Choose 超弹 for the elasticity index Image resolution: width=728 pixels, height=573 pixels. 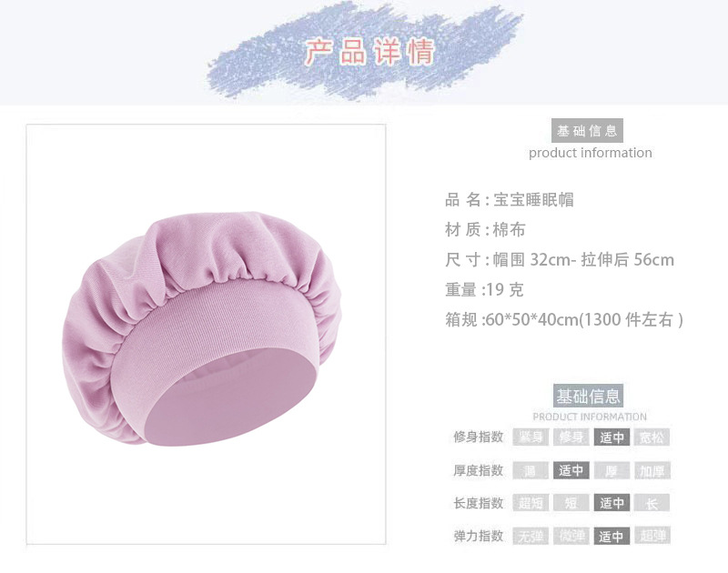point(652,536)
